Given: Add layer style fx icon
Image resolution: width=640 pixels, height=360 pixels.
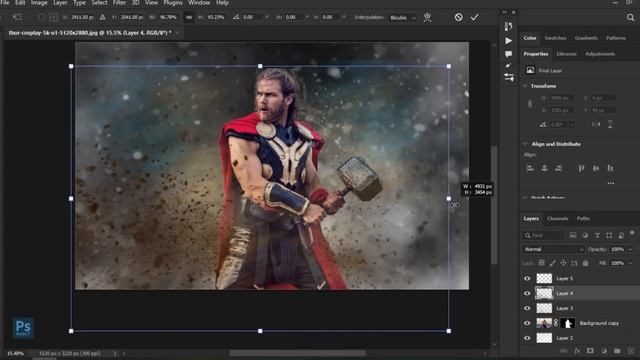Looking at the screenshot, I should coord(577,351).
